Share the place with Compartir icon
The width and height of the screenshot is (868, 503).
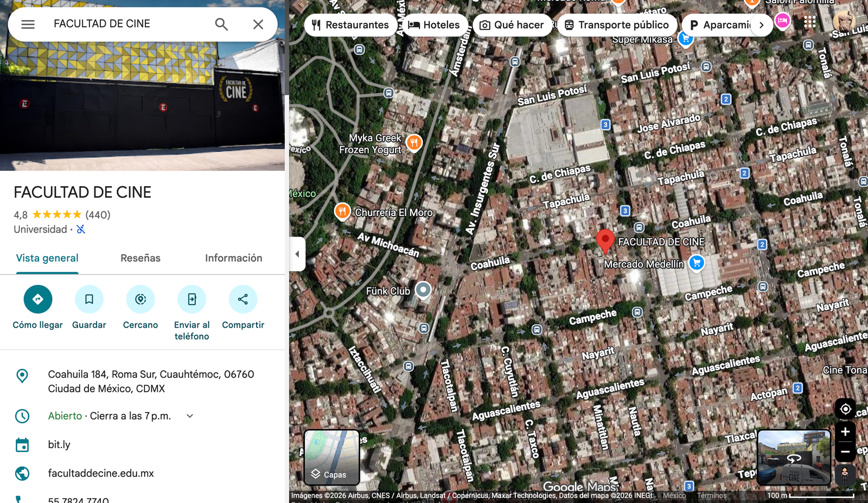pyautogui.click(x=243, y=299)
